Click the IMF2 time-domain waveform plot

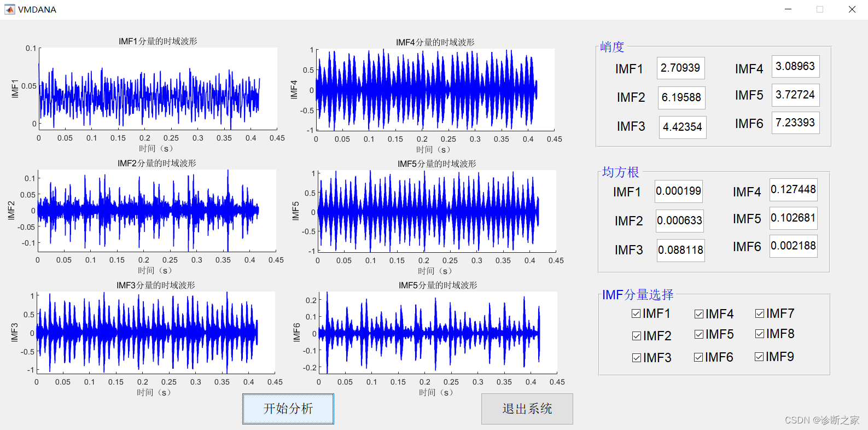pos(156,211)
